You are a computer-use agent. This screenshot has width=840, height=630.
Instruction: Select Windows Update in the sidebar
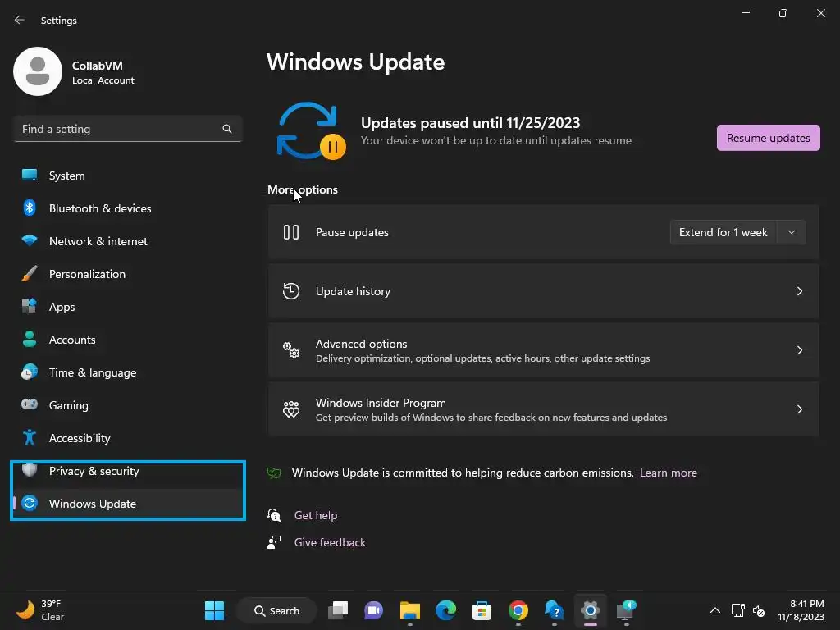pyautogui.click(x=127, y=503)
